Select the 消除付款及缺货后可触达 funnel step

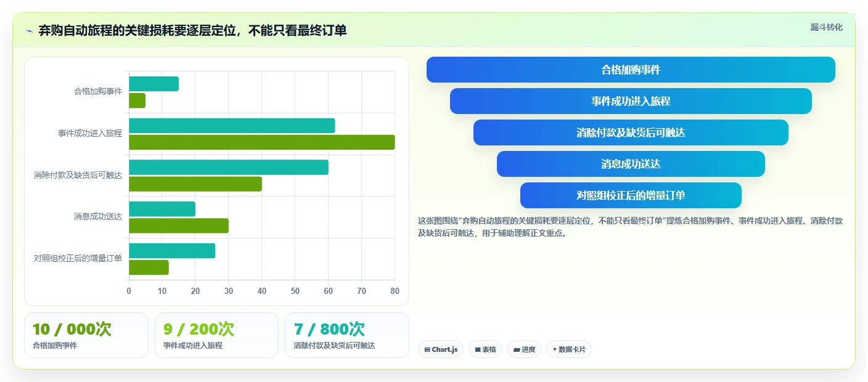(x=631, y=132)
